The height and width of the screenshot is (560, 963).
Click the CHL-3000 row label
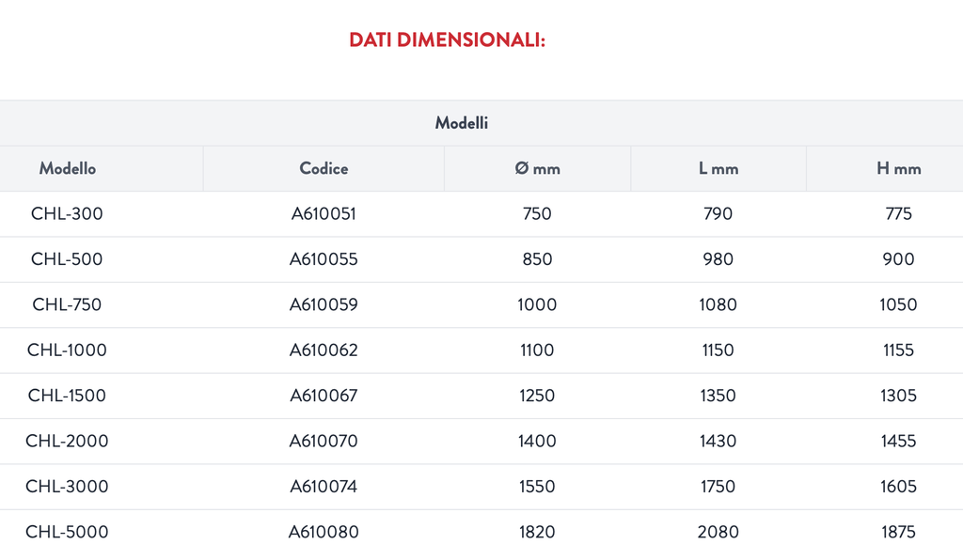coord(67,486)
